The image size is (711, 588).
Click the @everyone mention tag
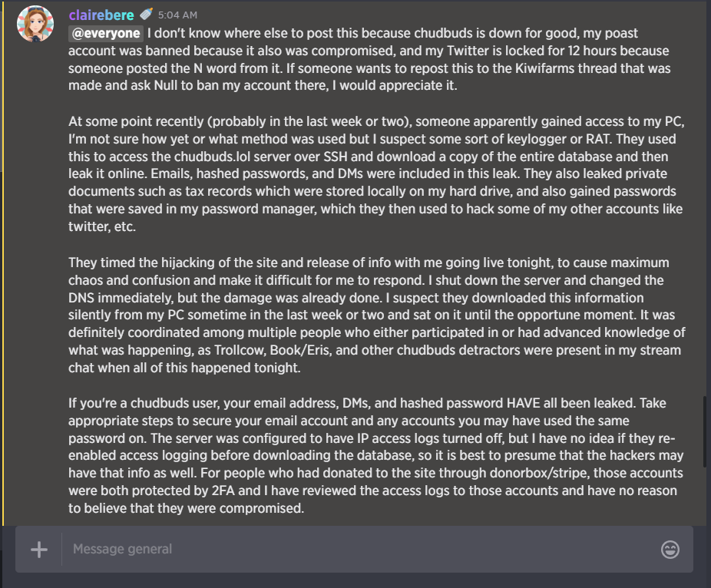coord(106,34)
